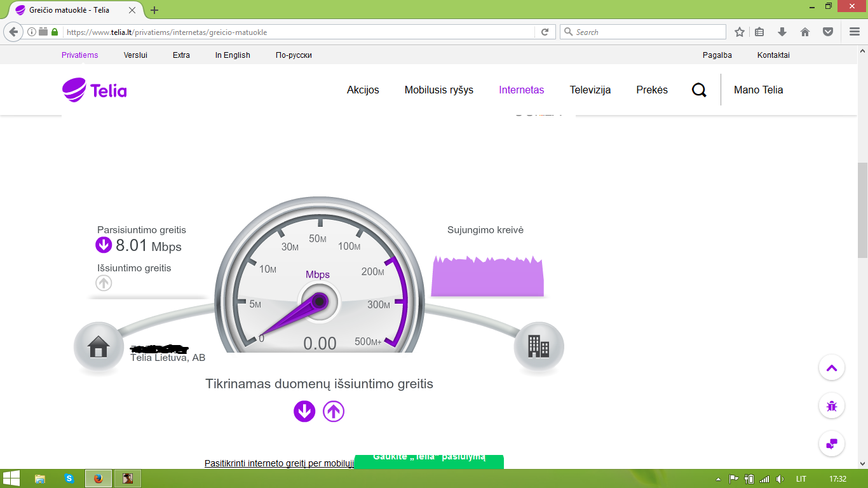Open the Televizija menu item

click(x=590, y=90)
